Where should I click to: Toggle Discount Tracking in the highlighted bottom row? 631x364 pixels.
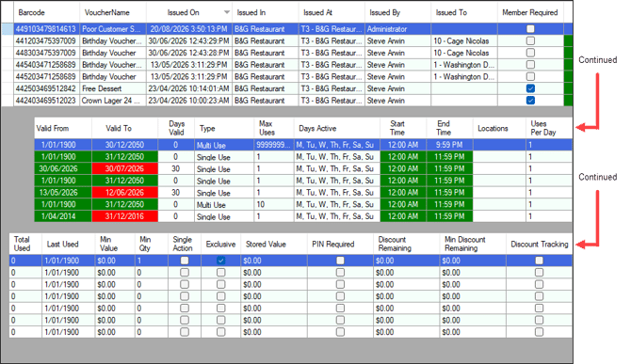[x=539, y=261]
